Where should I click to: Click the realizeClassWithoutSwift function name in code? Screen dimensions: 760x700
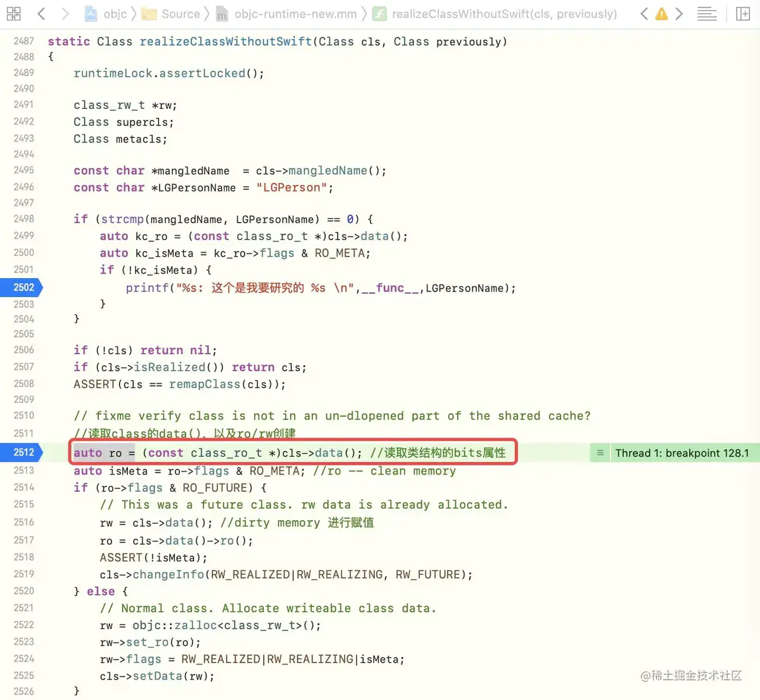[x=225, y=42]
